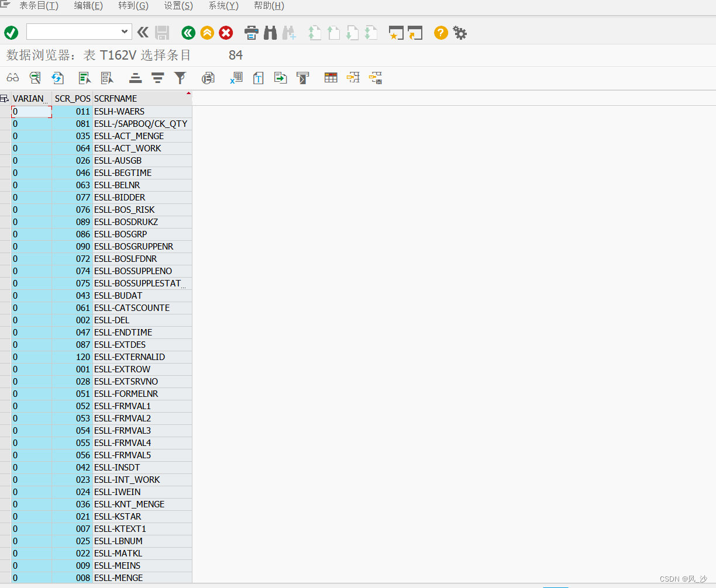716x588 pixels.
Task: Click the red Cancel icon
Action: click(x=226, y=33)
